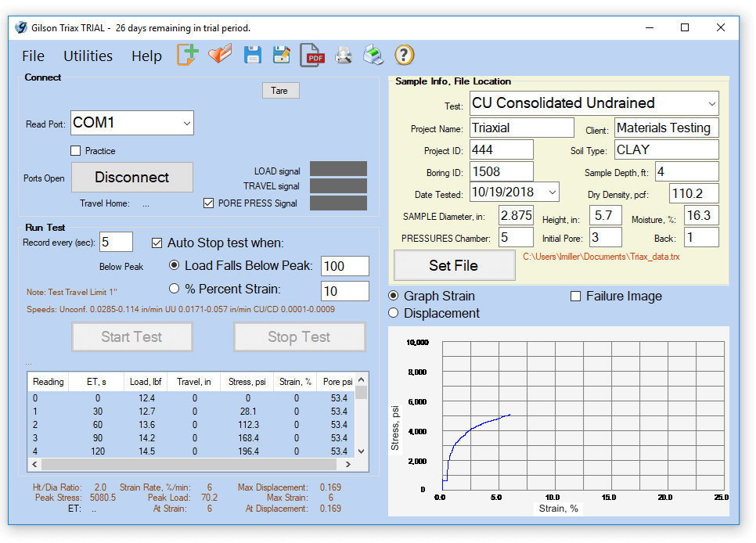The height and width of the screenshot is (543, 756).
Task: Open the File menu
Action: (x=34, y=56)
